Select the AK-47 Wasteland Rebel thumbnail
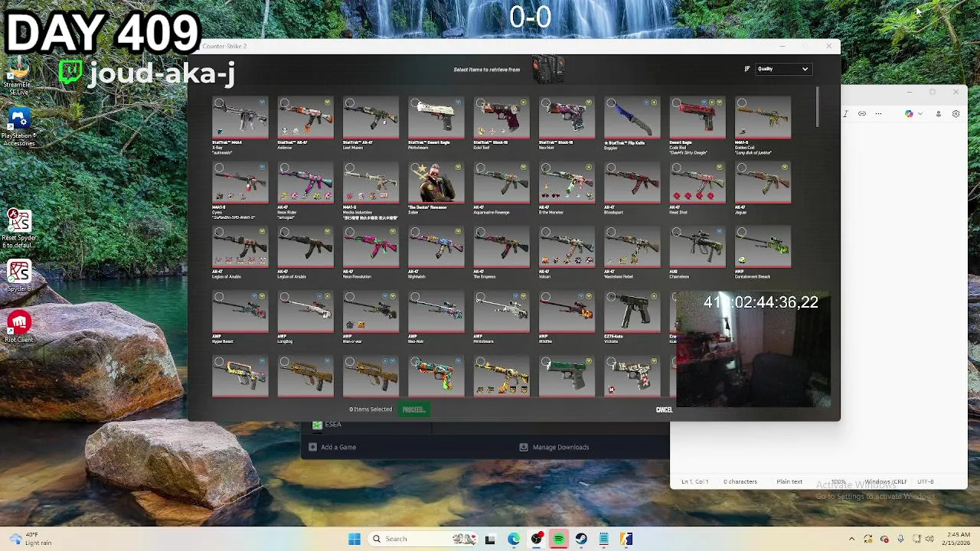Viewport: 980px width, 551px height. coord(632,247)
